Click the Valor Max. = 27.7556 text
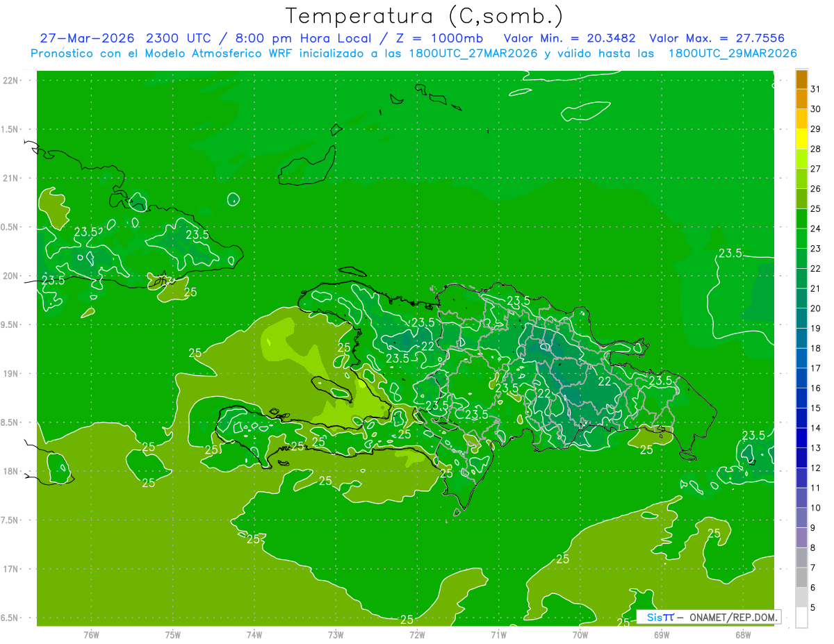 pyautogui.click(x=717, y=38)
